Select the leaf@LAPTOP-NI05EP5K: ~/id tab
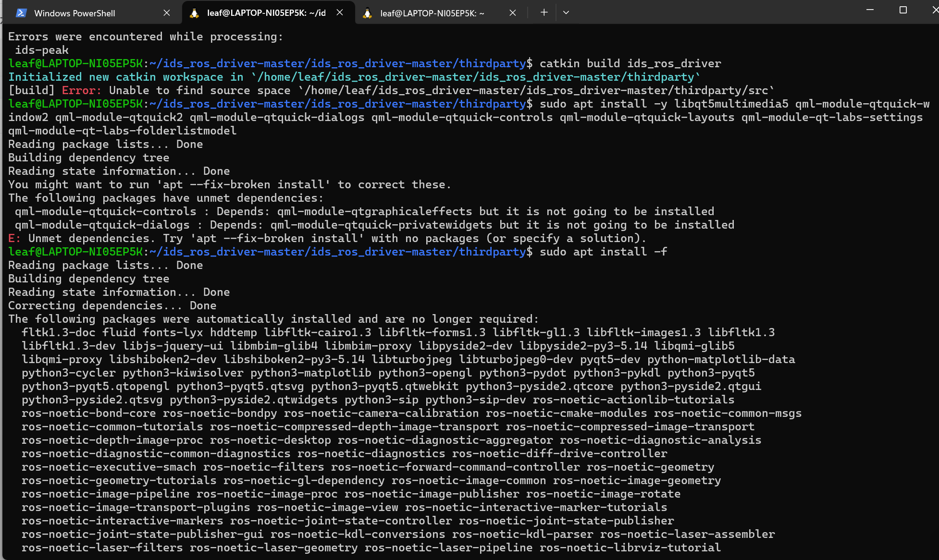The image size is (939, 560). click(266, 13)
